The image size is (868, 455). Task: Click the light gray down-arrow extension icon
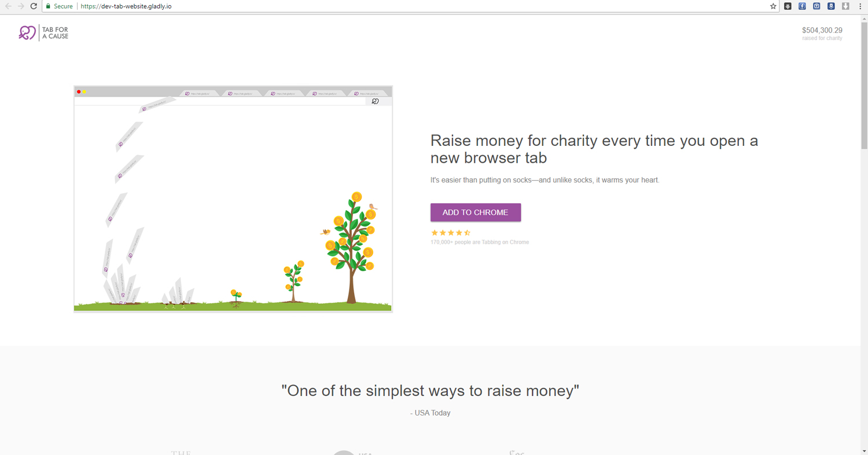coord(845,6)
